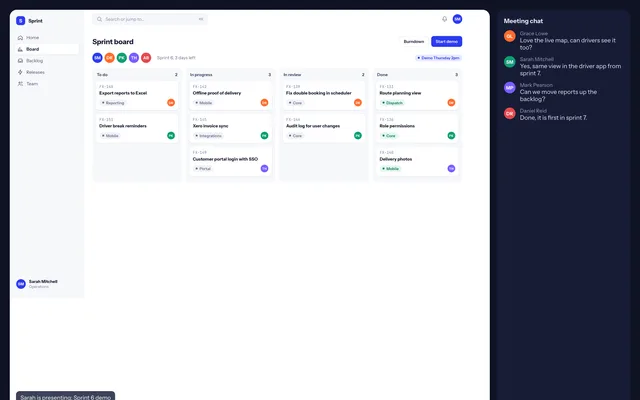The height and width of the screenshot is (400, 640).
Task: Click assignee avatar on Offline proof of delivery card
Action: click(x=264, y=102)
